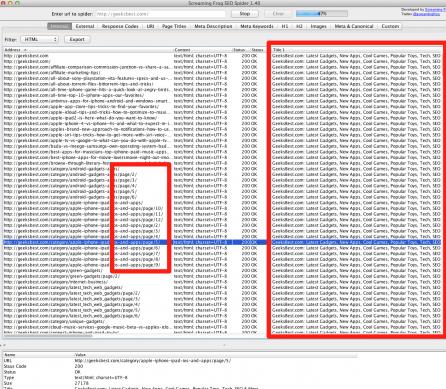Image resolution: width=446 pixels, height=389 pixels.
Task: Open the Screaming Frog developer link
Action: click(x=435, y=10)
